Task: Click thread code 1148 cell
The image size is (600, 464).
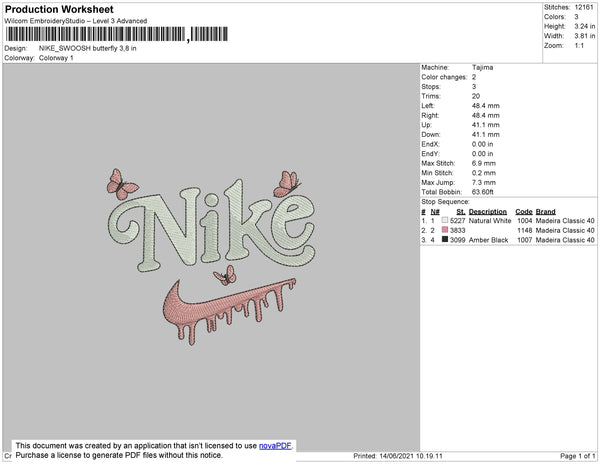Action: coord(525,230)
